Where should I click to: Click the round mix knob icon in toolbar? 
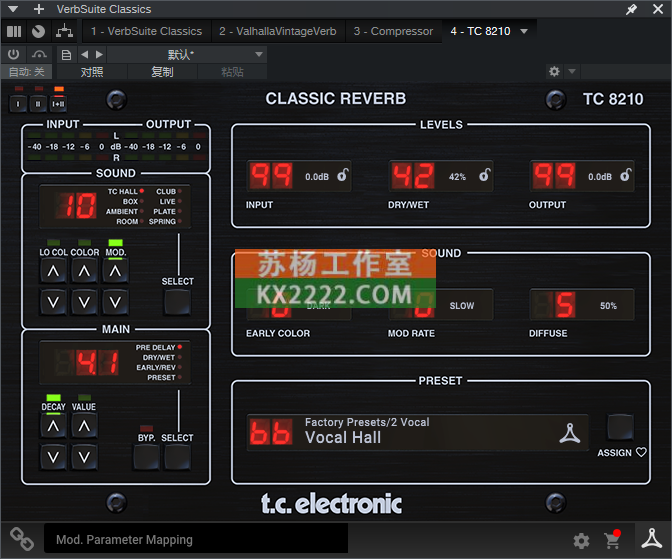click(38, 31)
